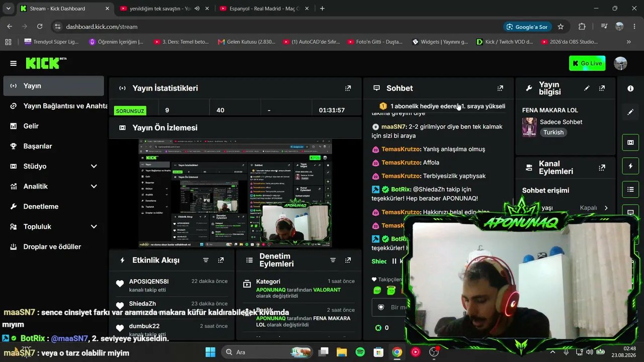Image resolution: width=644 pixels, height=362 pixels.
Task: Mute the YouTube tab audio icon
Action: coord(197,9)
